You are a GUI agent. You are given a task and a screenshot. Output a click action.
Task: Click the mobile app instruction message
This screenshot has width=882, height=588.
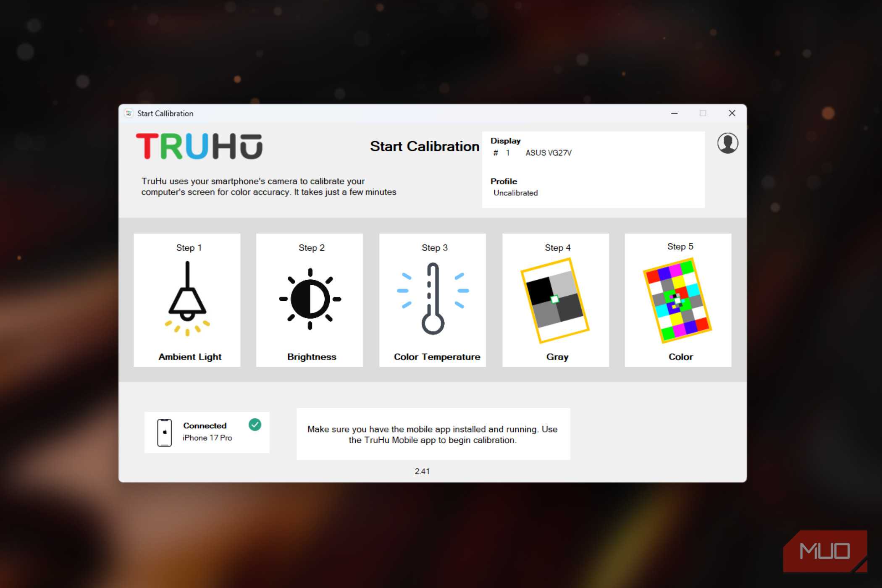point(433,435)
